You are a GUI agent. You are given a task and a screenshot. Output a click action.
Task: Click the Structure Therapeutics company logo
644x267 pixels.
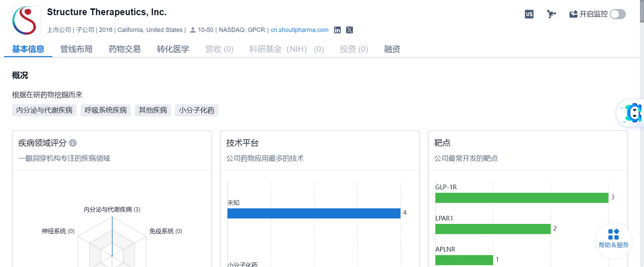click(25, 20)
